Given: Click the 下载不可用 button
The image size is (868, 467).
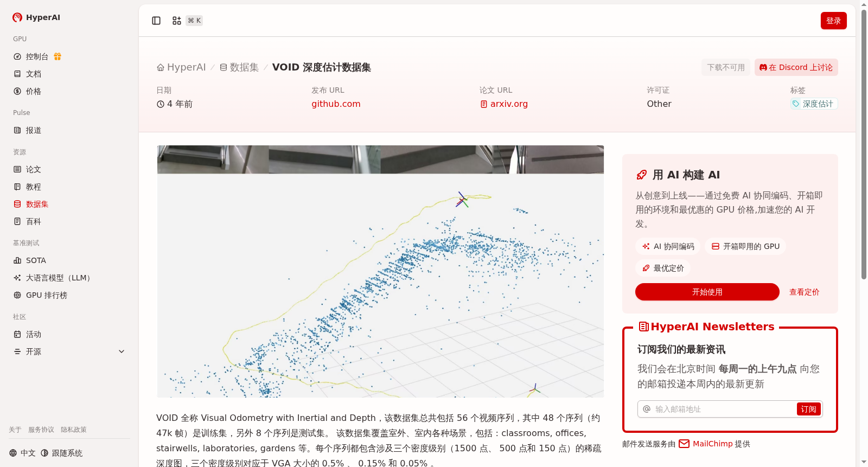Looking at the screenshot, I should (726, 67).
